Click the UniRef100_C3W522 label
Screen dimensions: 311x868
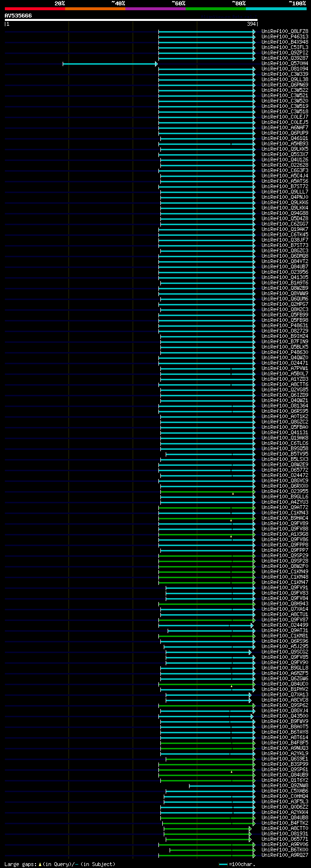285,90
